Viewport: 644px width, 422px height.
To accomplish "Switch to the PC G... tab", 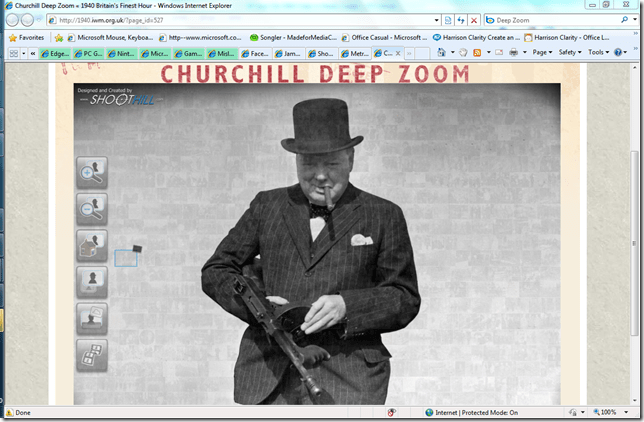I will 89,53.
